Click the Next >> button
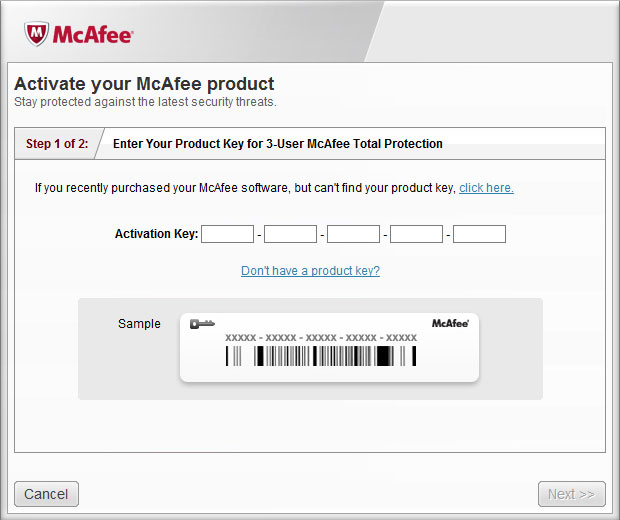Screen dimensions: 620x520 pos(571,494)
